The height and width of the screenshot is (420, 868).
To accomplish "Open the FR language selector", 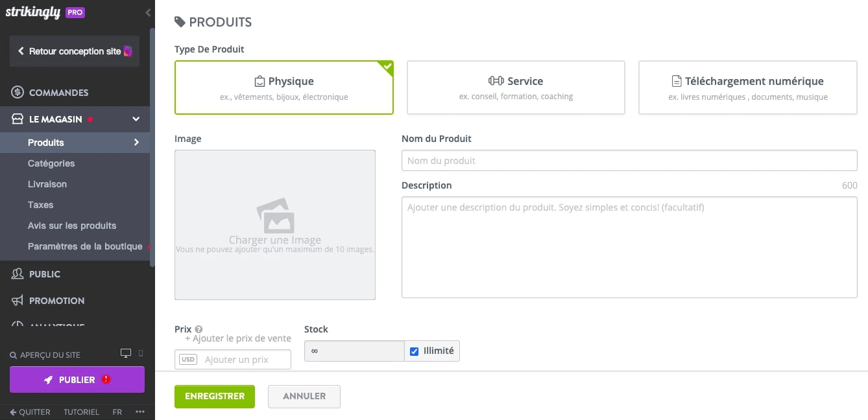I will click(x=117, y=412).
